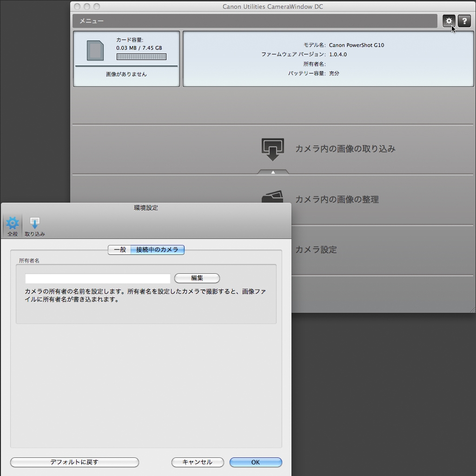This screenshot has height=476, width=476.
Task: Click the folder icon beside カメラ内の画像の整理
Action: (272, 197)
